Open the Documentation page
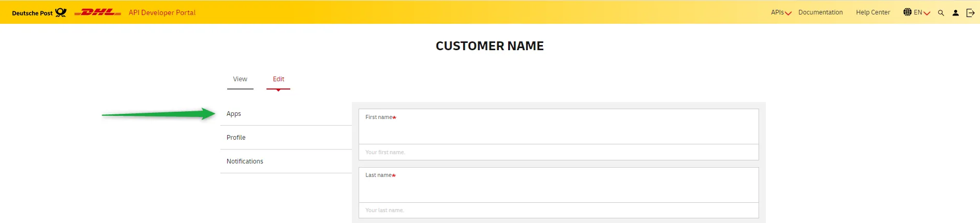Image resolution: width=980 pixels, height=223 pixels. coord(820,12)
